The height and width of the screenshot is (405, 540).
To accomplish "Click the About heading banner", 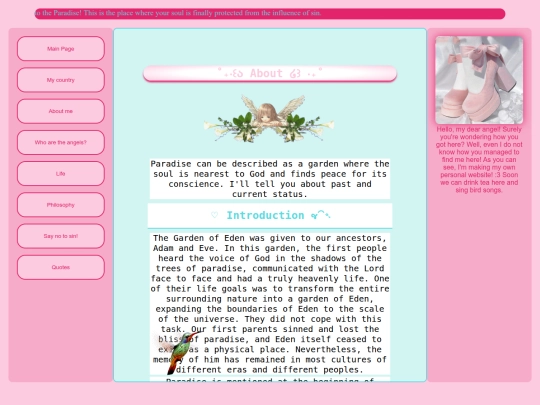I will pyautogui.click(x=270, y=73).
